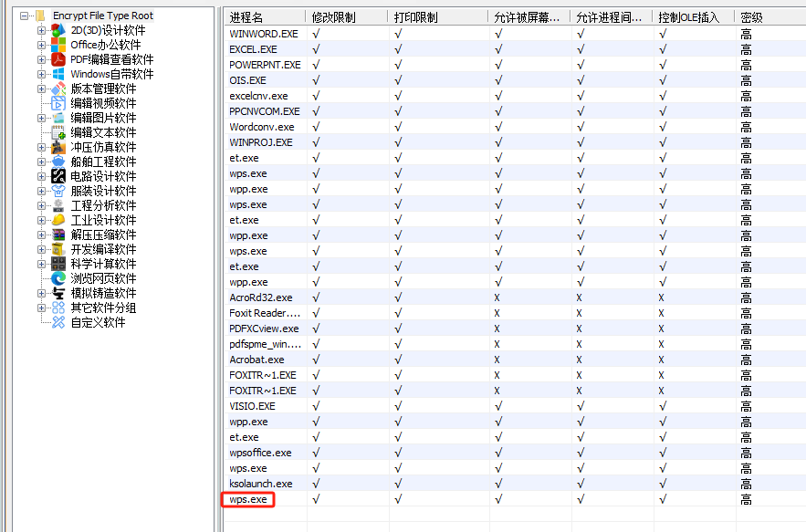This screenshot has width=806, height=532.
Task: Collapse the Encrypt File Type Root node
Action: (24, 16)
